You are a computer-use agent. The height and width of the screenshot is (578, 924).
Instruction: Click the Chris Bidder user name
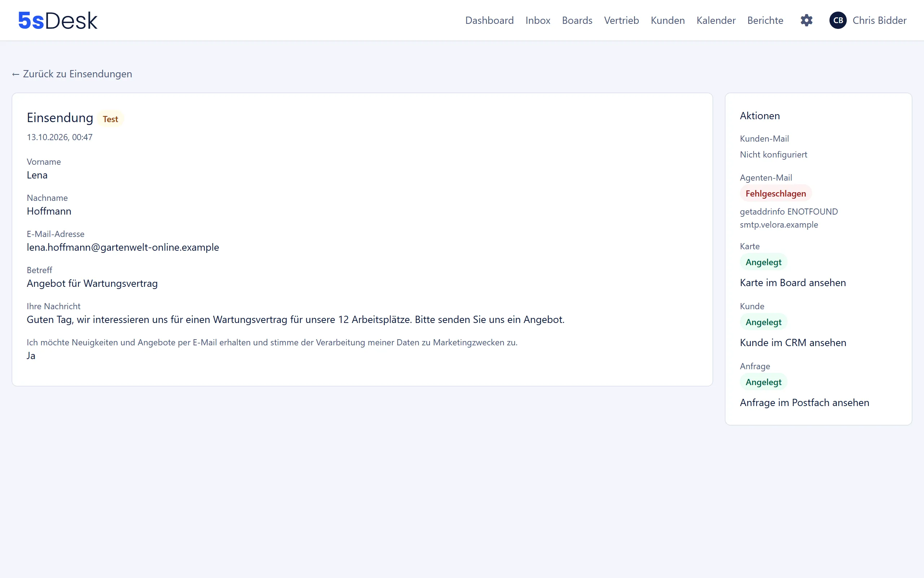tap(879, 20)
